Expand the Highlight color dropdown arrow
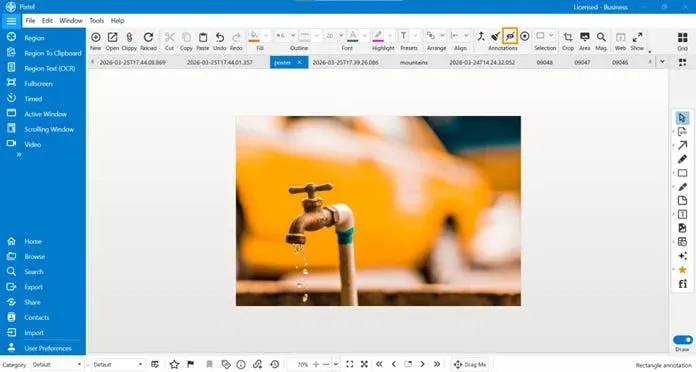 coord(390,36)
